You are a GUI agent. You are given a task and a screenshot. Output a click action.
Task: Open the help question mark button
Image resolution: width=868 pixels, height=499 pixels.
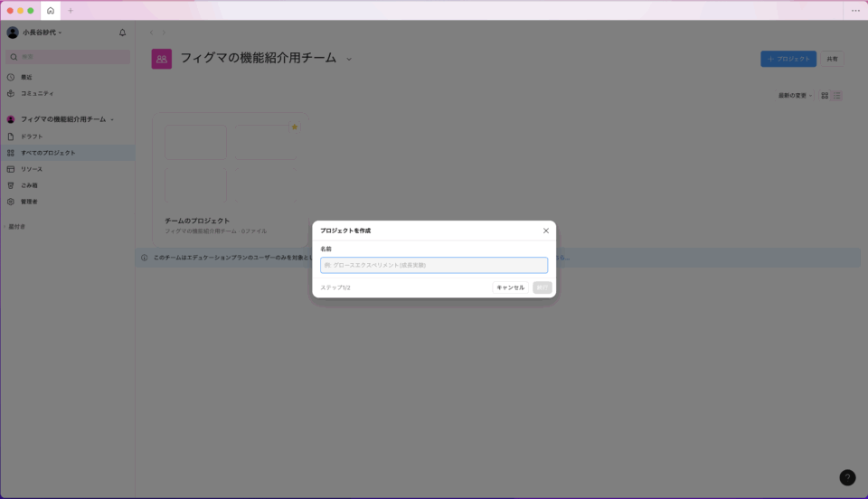pyautogui.click(x=847, y=477)
